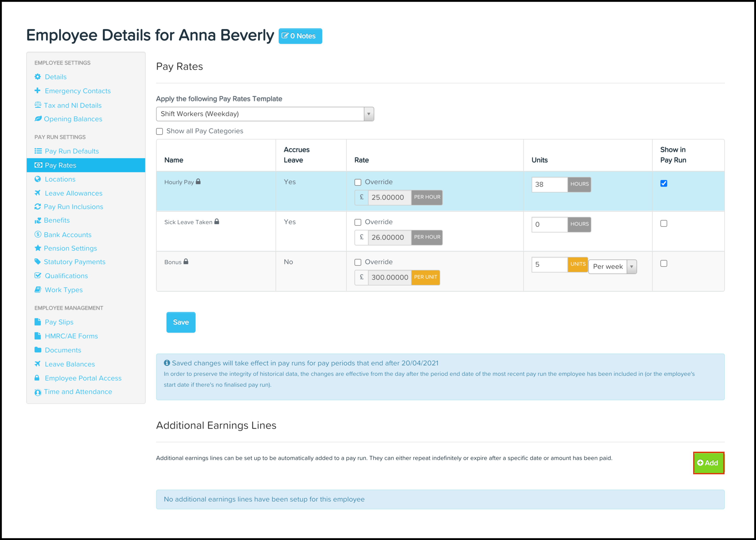Click the gear icon beside Details
The image size is (756, 540).
point(38,77)
